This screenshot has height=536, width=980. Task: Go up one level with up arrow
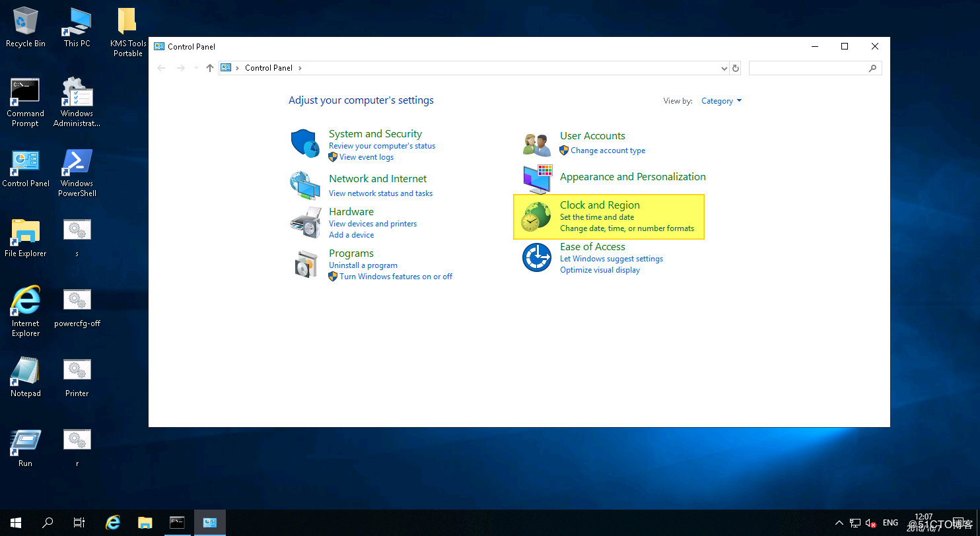point(210,68)
